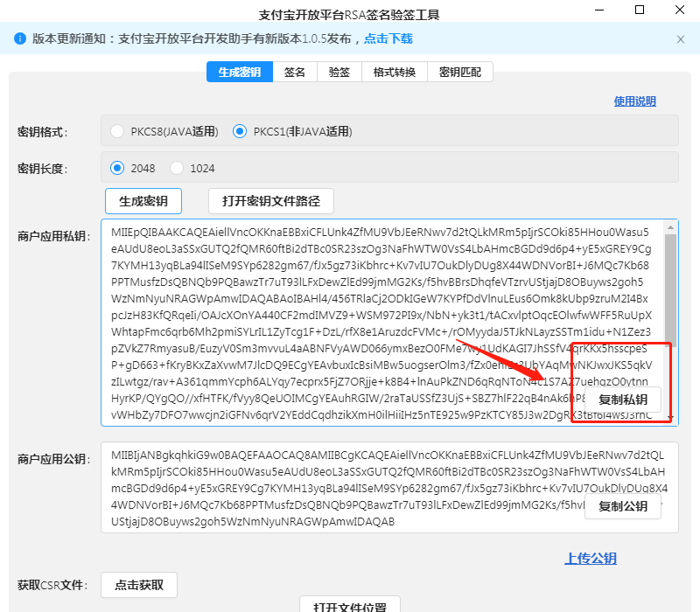This screenshot has width=700, height=612.
Task: Click the 密钥长度: label
Action: (42, 169)
